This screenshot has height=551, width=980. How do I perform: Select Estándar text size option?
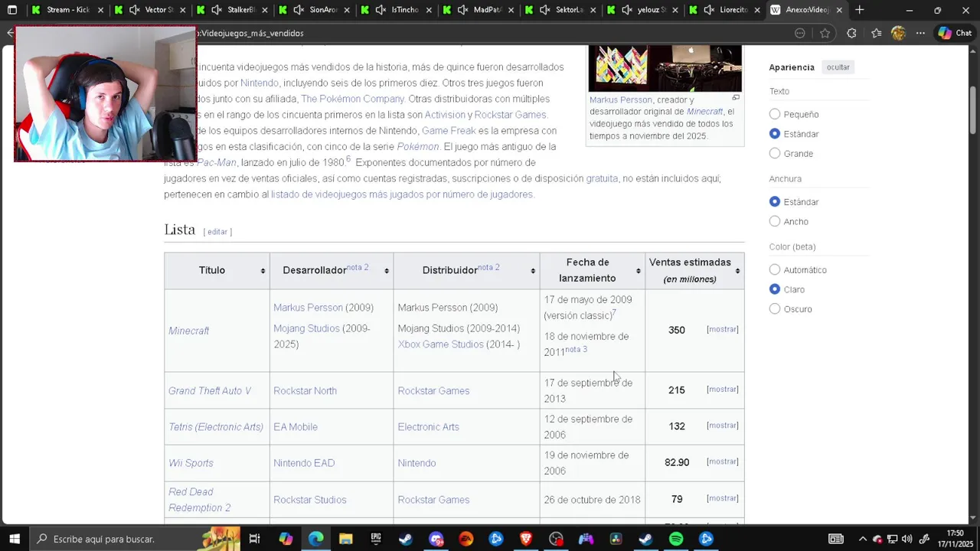pos(775,134)
